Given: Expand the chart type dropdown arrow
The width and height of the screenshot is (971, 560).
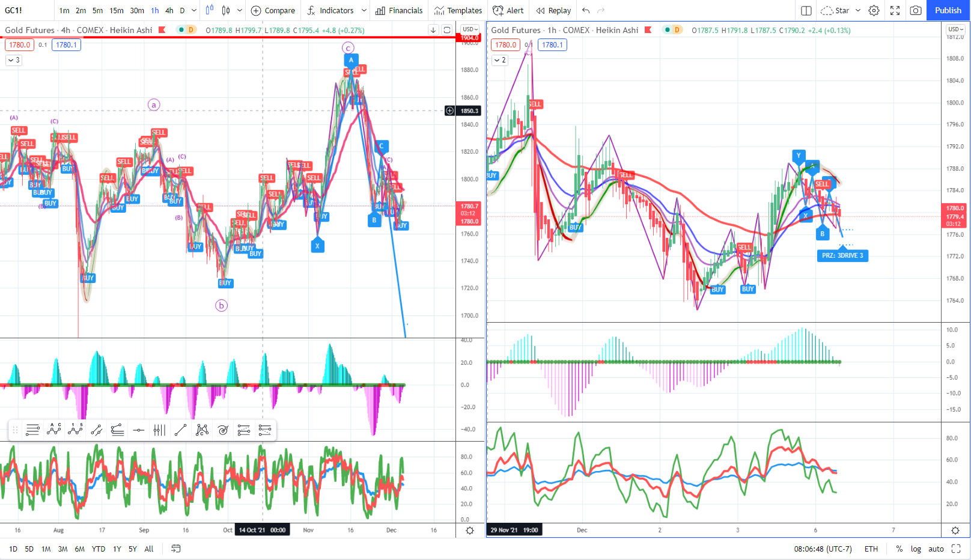Looking at the screenshot, I should (240, 10).
